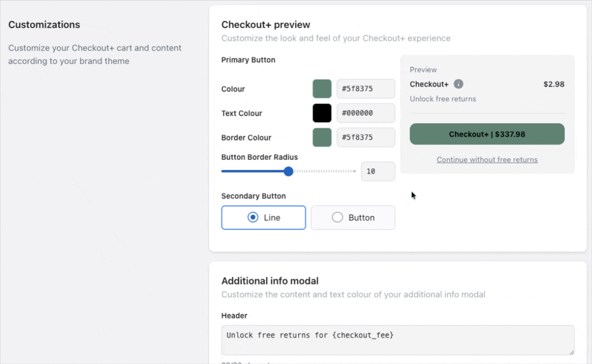This screenshot has height=364, width=592.
Task: Select the Button secondary button option
Action: [353, 218]
